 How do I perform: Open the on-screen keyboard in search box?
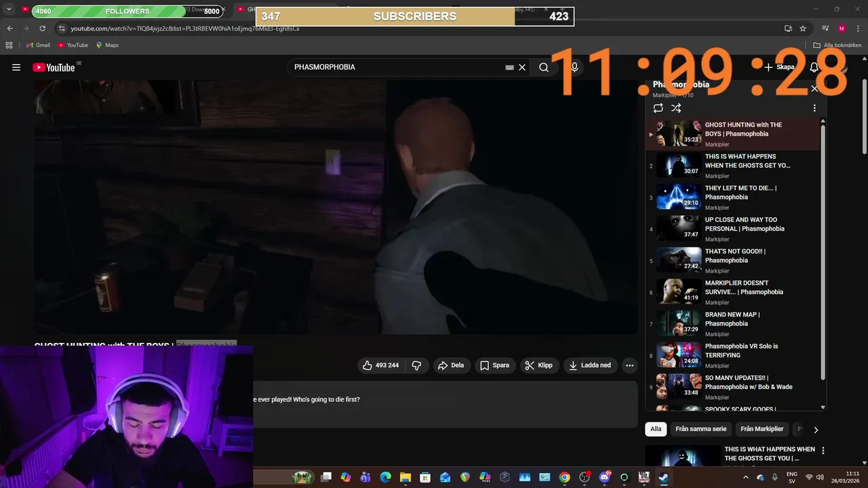(x=509, y=67)
